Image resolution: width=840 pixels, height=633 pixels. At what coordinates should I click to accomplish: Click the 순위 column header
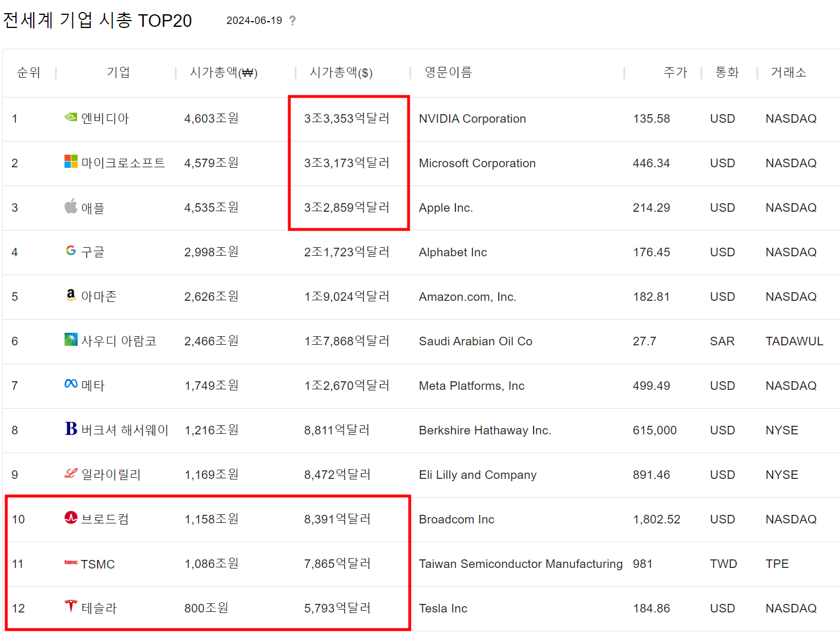(x=29, y=72)
